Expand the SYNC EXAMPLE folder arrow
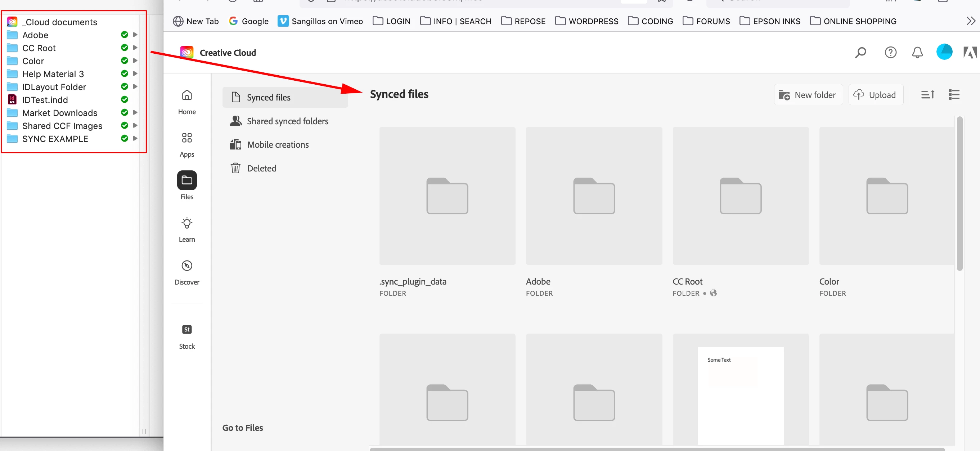 click(x=135, y=139)
